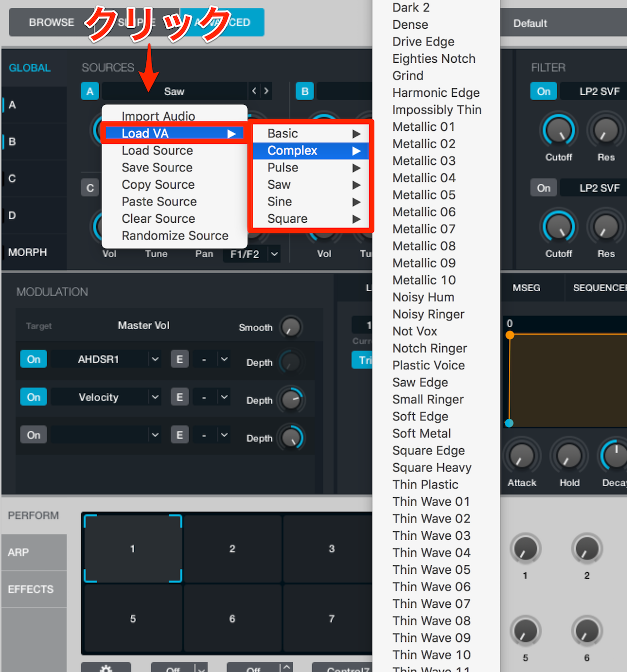Open the BROWSE tab
This screenshot has height=672, width=627.
pyautogui.click(x=51, y=22)
